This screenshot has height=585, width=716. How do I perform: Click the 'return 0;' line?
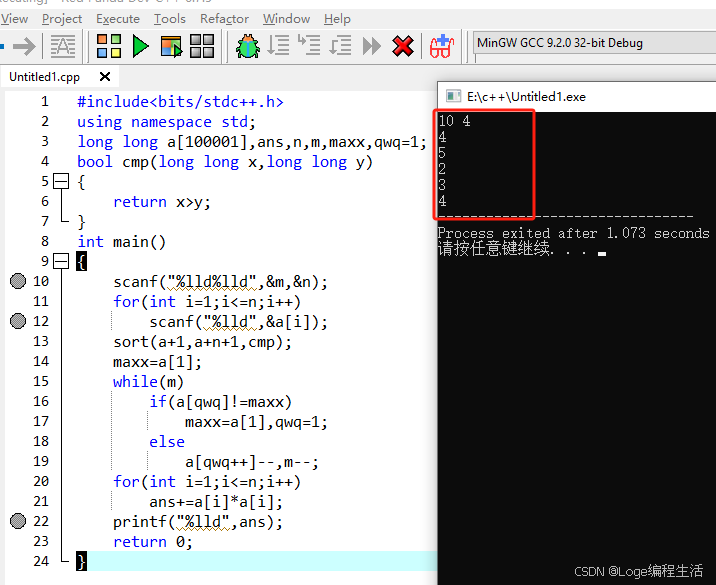pos(153,542)
